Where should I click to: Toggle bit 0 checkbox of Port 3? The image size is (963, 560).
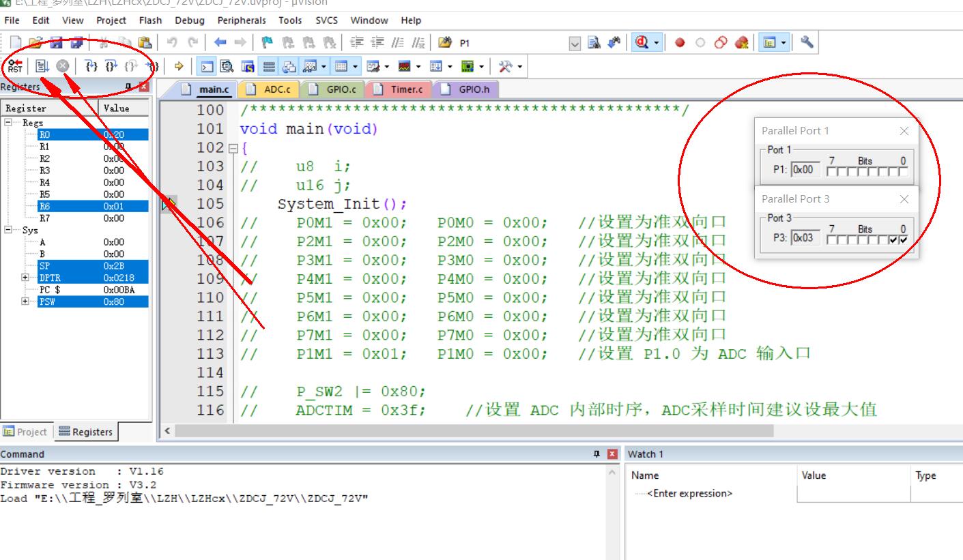904,240
